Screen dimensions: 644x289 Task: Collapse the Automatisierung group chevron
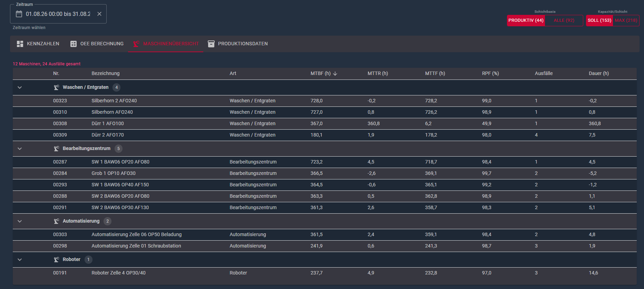(20, 221)
